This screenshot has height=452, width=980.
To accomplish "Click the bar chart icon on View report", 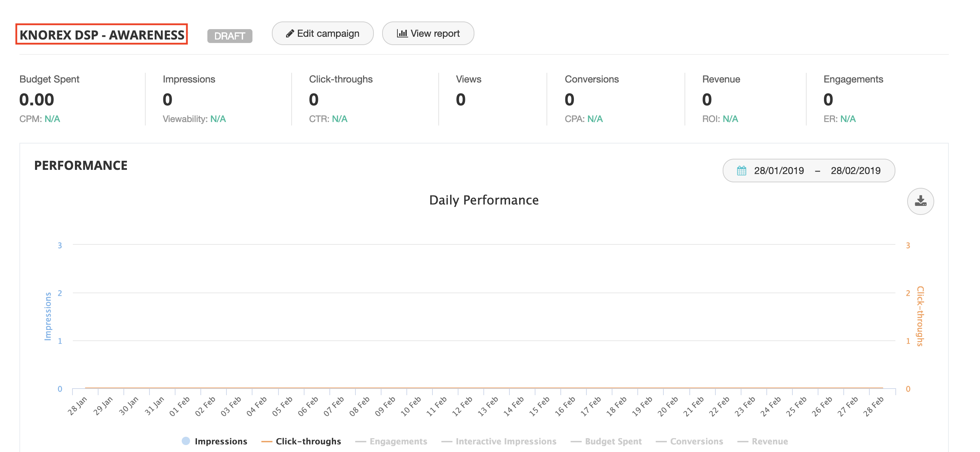I will point(402,34).
